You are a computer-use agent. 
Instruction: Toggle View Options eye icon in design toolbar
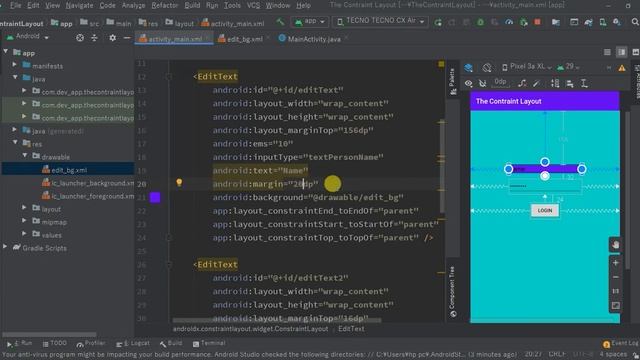(x=469, y=83)
